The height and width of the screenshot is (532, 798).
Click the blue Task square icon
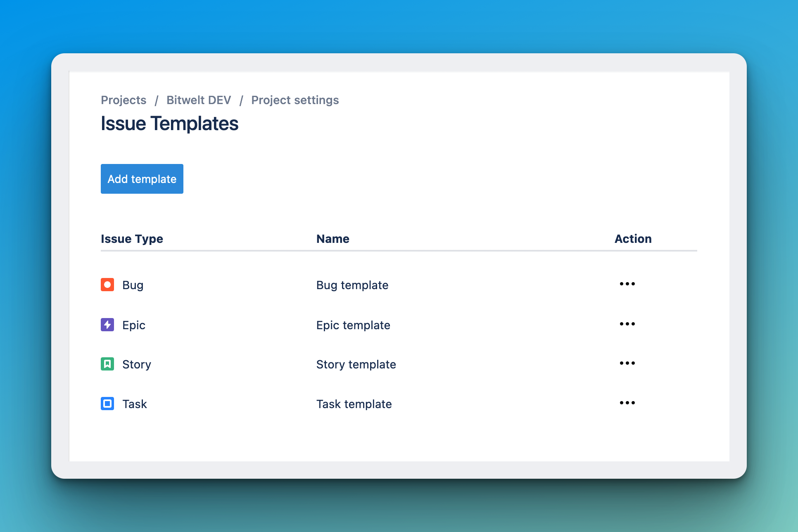tap(107, 404)
